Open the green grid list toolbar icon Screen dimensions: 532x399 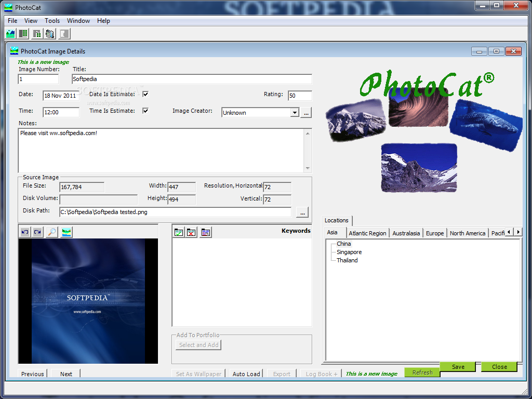(23, 34)
